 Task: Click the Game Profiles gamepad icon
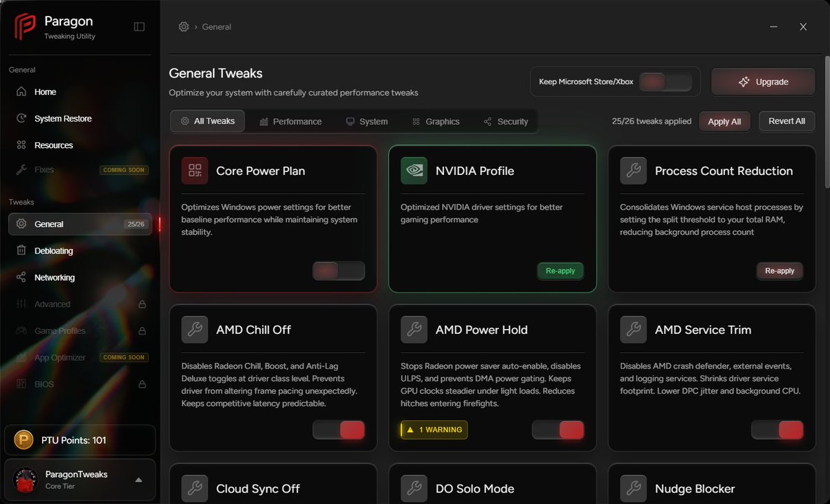21,330
